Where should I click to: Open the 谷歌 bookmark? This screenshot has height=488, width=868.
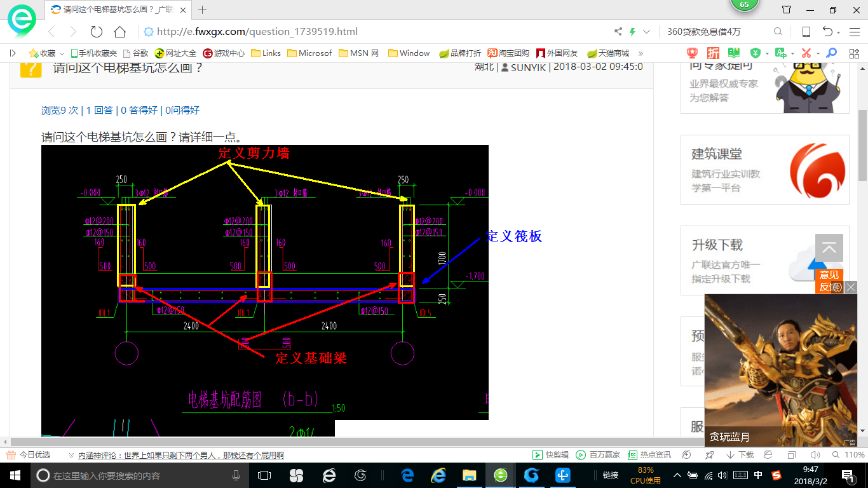click(x=135, y=53)
